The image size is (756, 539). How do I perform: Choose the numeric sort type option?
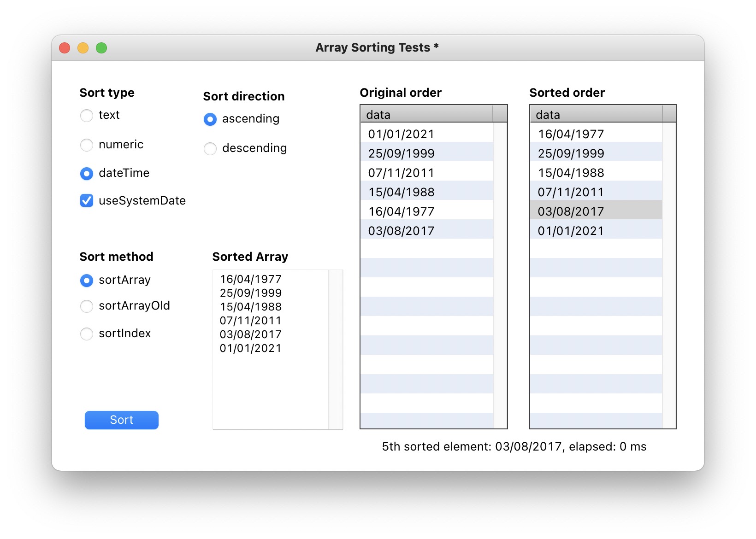(x=87, y=145)
